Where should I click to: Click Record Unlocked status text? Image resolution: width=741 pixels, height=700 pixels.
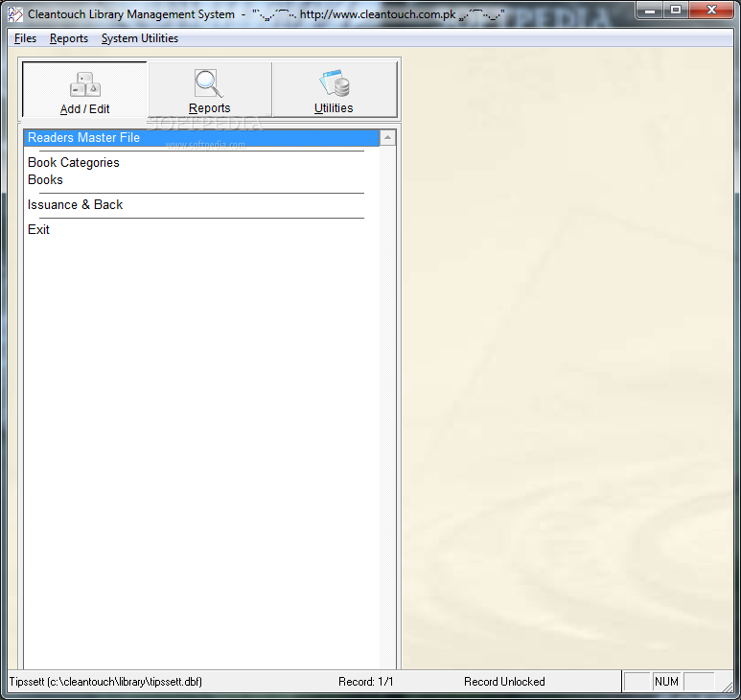(504, 682)
